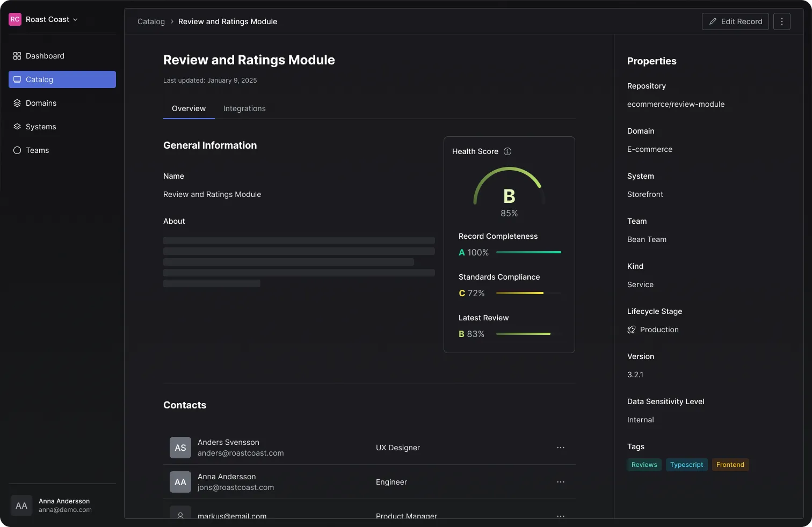The image size is (812, 527).
Task: Switch to the Integrations tab
Action: click(x=244, y=108)
